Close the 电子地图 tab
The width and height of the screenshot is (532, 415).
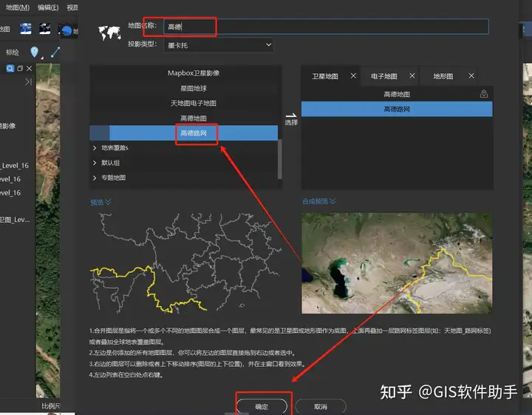(412, 75)
